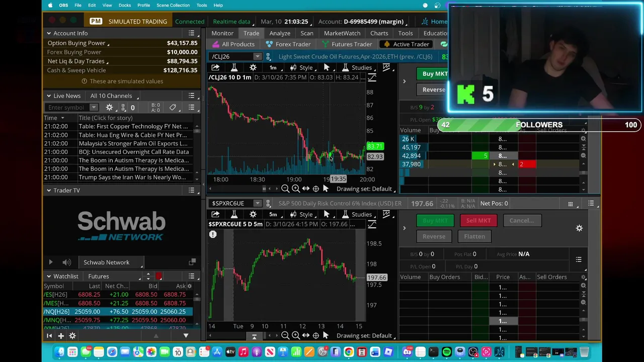This screenshot has width=644, height=362.
Task: Open Studies menu on $SPXRC6UE chart
Action: pyautogui.click(x=358, y=214)
